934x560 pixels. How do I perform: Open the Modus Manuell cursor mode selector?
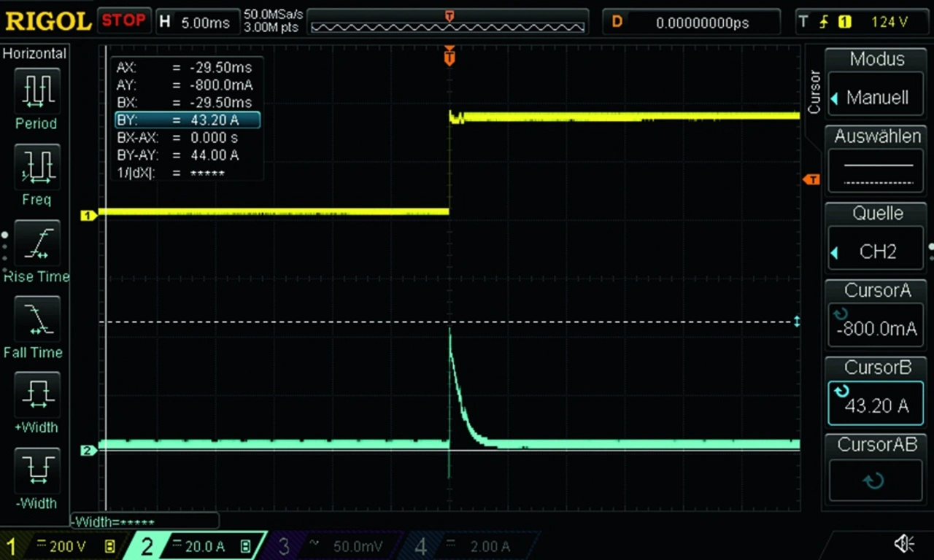pos(876,97)
